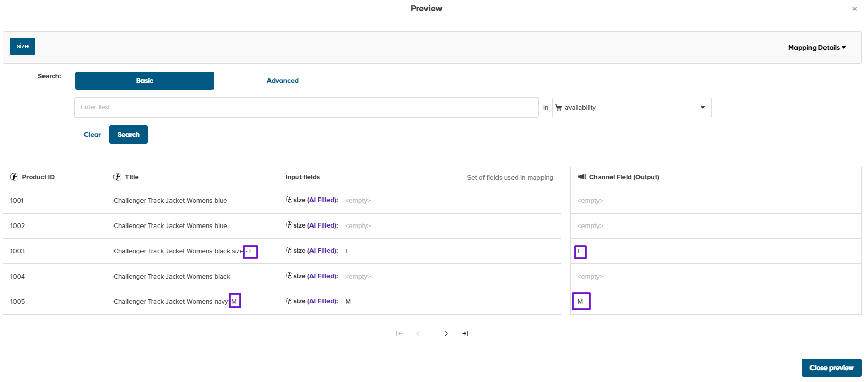
Task: Click size field icon in row 1001
Action: click(x=289, y=200)
